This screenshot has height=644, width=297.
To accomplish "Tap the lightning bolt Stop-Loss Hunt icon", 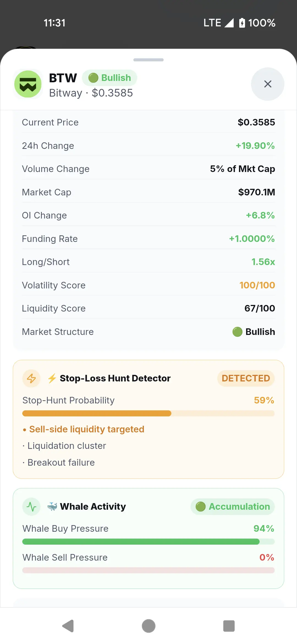I will point(31,378).
